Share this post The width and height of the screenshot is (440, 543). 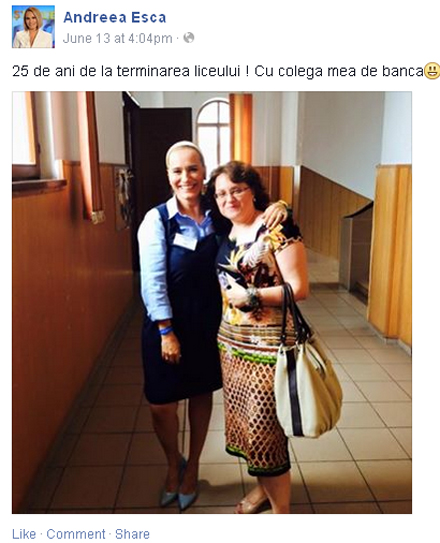132,534
